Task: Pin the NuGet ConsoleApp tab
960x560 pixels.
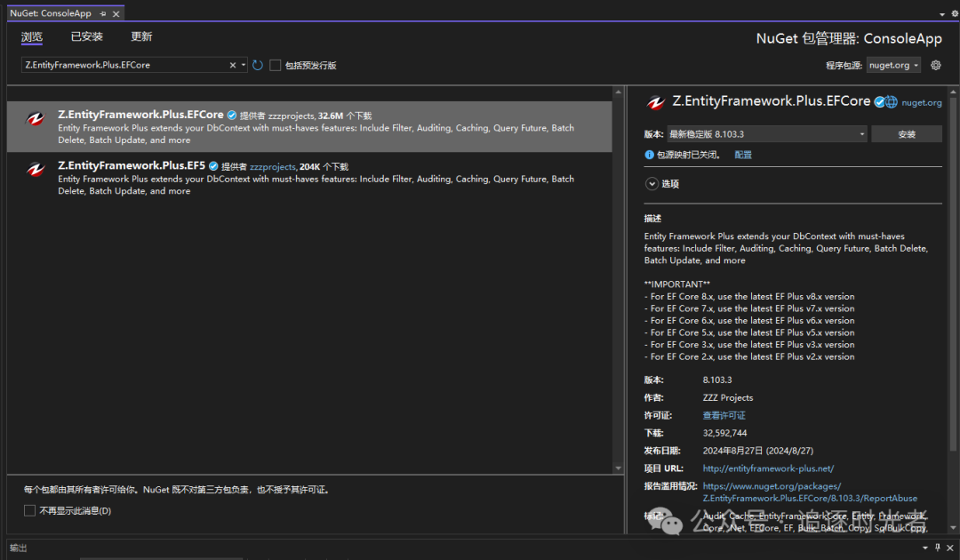Action: click(x=103, y=13)
